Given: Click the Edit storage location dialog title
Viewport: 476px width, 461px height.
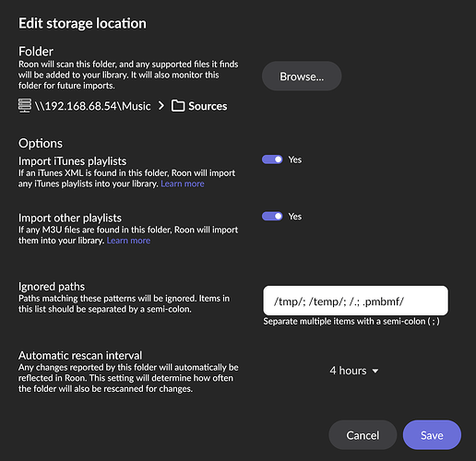Looking at the screenshot, I should coord(82,23).
